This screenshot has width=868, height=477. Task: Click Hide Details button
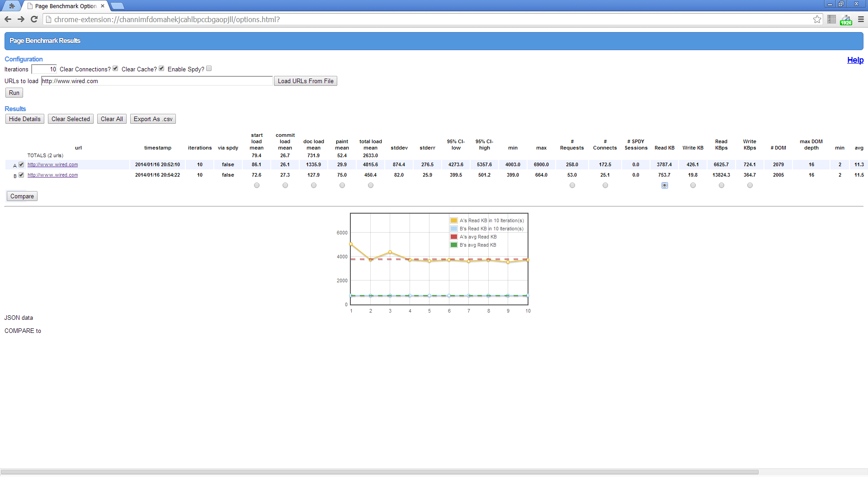(x=25, y=119)
